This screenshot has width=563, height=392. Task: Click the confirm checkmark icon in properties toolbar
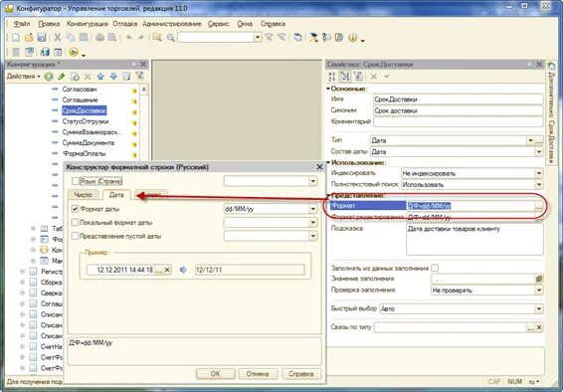[387, 76]
